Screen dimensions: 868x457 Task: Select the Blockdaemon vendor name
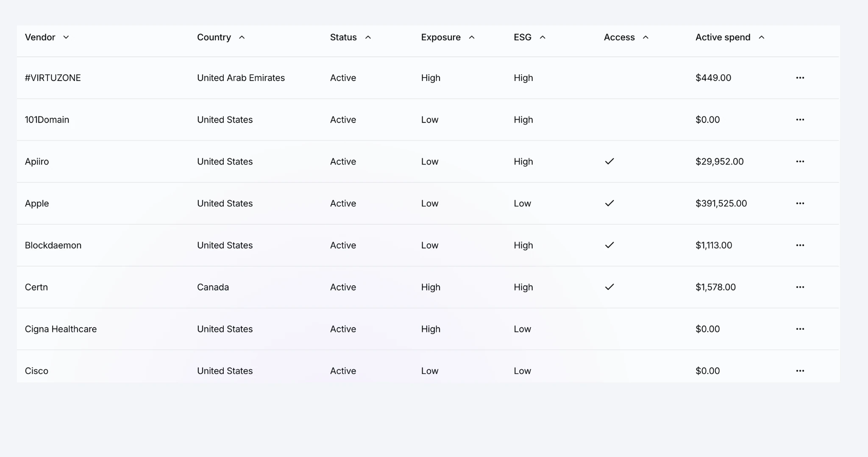(x=53, y=245)
